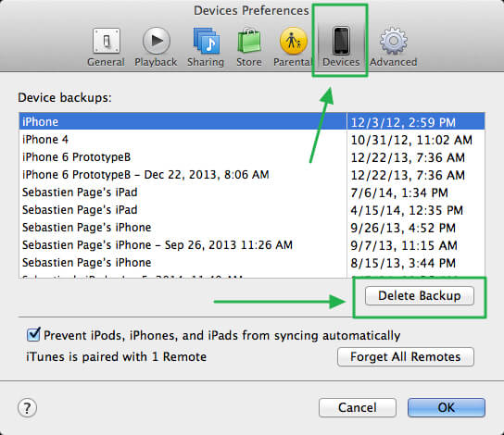Select Sebastien Page's iPad backup dated 7/6/14
The image size is (504, 435).
pyautogui.click(x=252, y=193)
